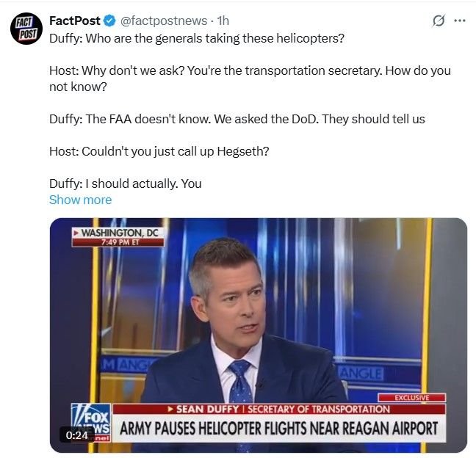Click the line mentioning the FAA and DoD
This screenshot has height=458, width=476.
237,119
